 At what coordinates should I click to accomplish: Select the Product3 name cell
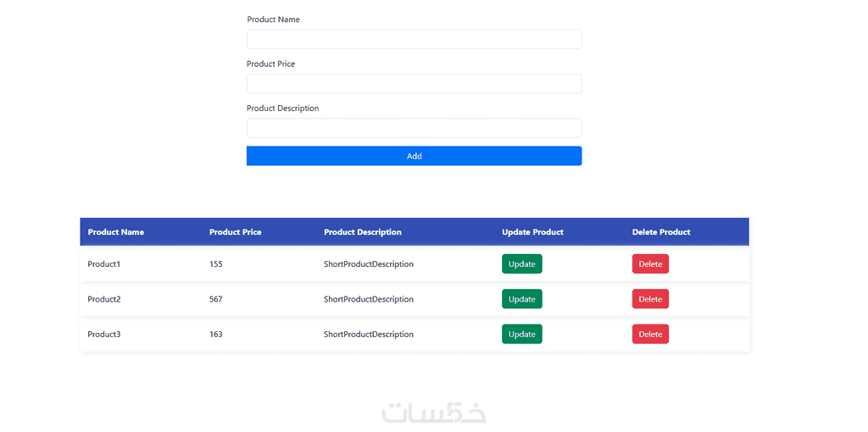(x=104, y=334)
